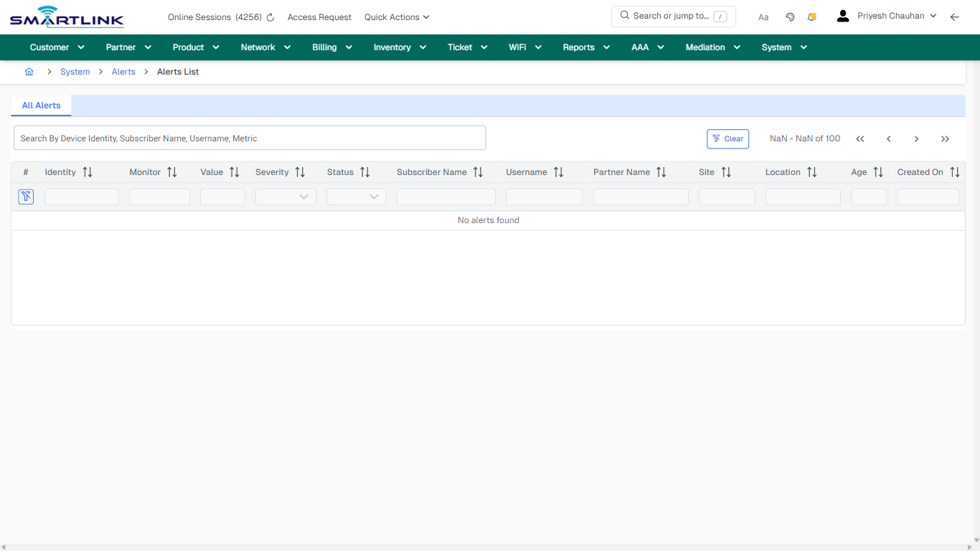Open the theme palette icon
Screen dimensions: 980x551
click(790, 16)
